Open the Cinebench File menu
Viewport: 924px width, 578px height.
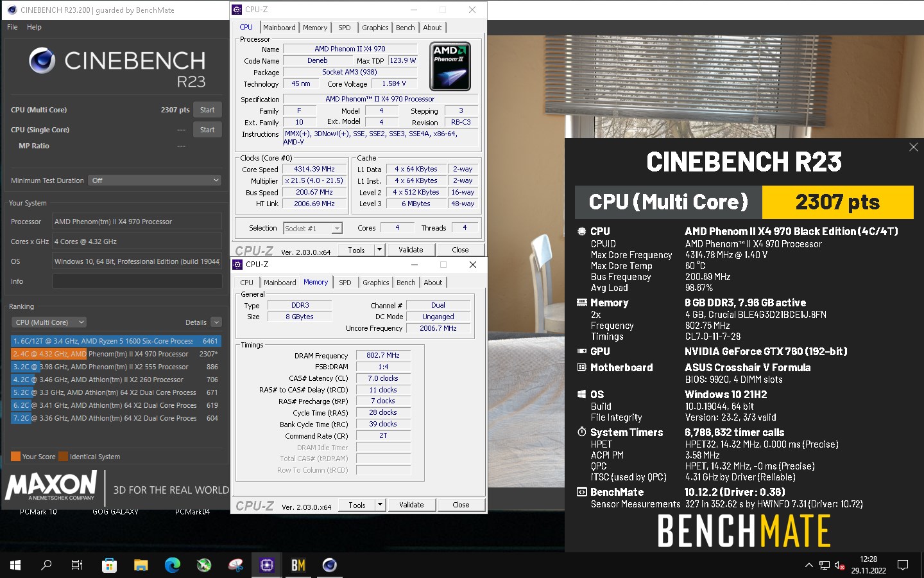click(x=12, y=27)
